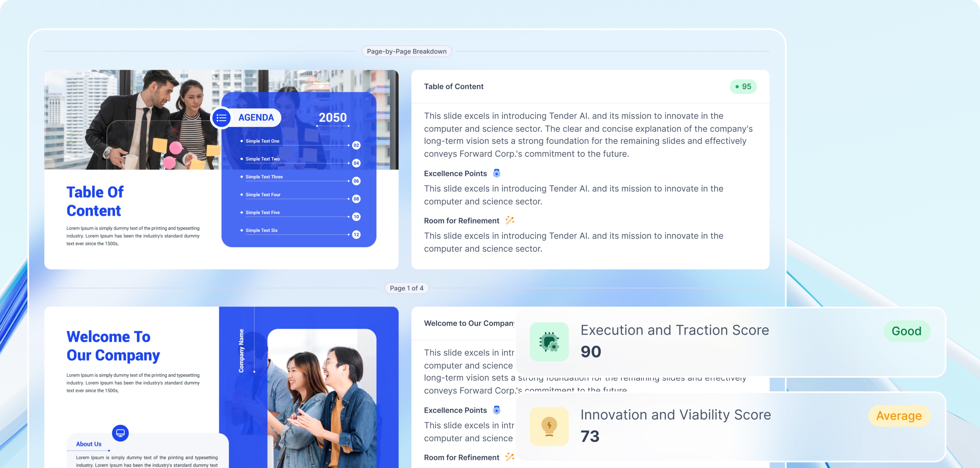The height and width of the screenshot is (468, 980).
Task: Click the About Us link on the slide
Action: (x=89, y=444)
